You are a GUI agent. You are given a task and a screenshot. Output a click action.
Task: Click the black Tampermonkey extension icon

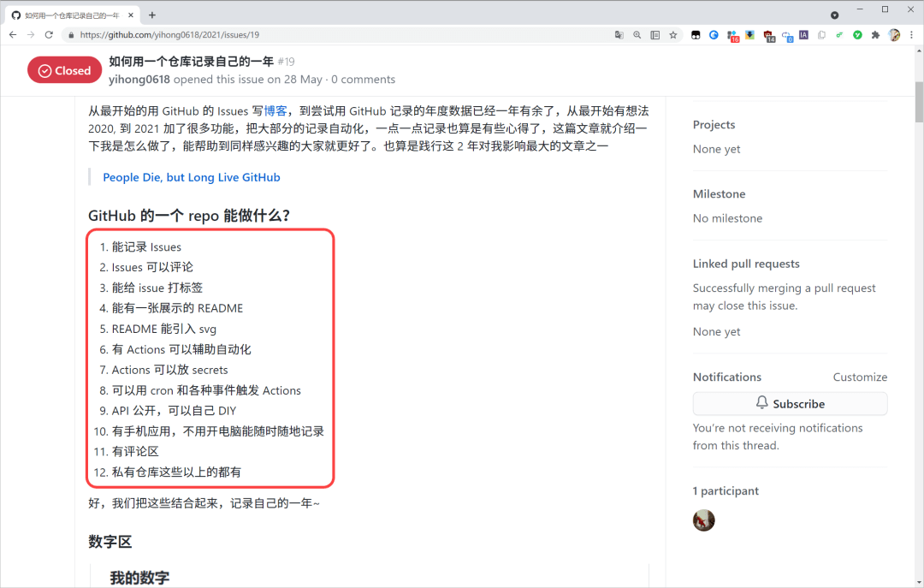696,35
